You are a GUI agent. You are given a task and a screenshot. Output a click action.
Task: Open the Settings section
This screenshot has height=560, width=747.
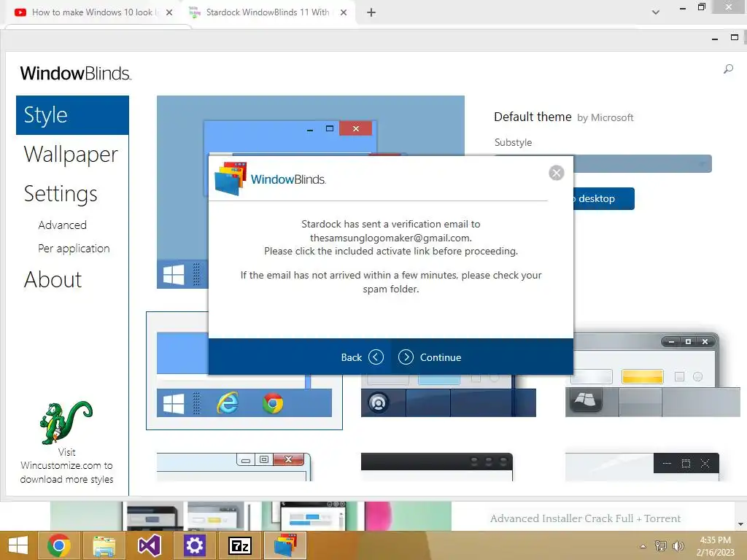(x=61, y=194)
